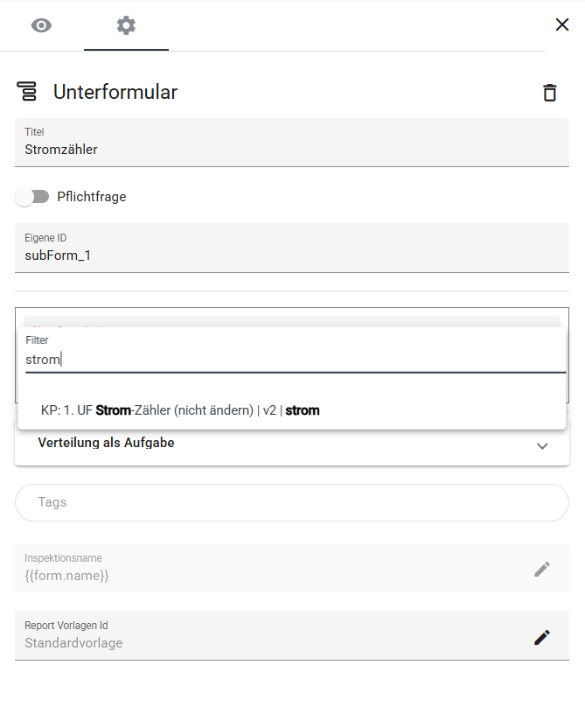The width and height of the screenshot is (585, 728).
Task: Delete the subform with the trash icon
Action: (x=549, y=92)
